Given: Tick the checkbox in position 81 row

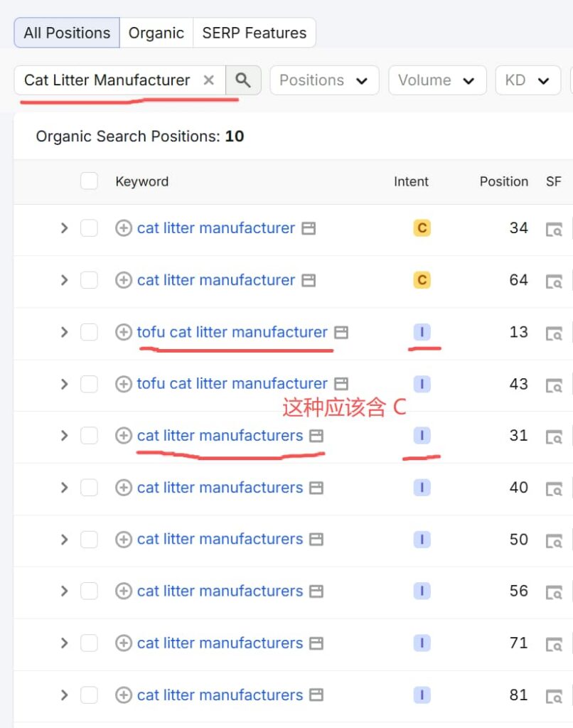Looking at the screenshot, I should pos(89,695).
